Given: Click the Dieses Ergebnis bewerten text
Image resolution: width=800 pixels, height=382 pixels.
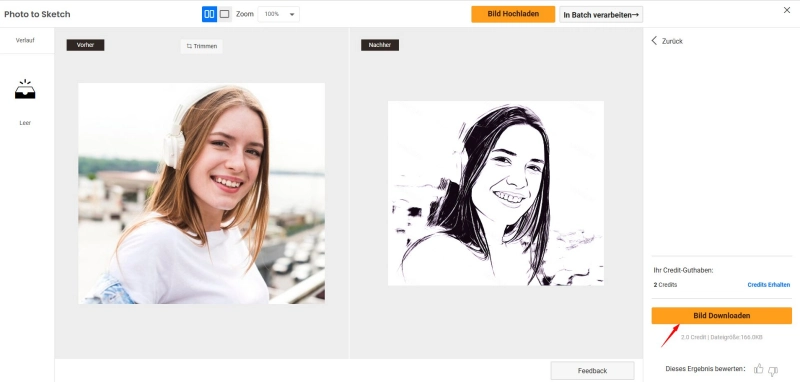Looking at the screenshot, I should tap(706, 369).
